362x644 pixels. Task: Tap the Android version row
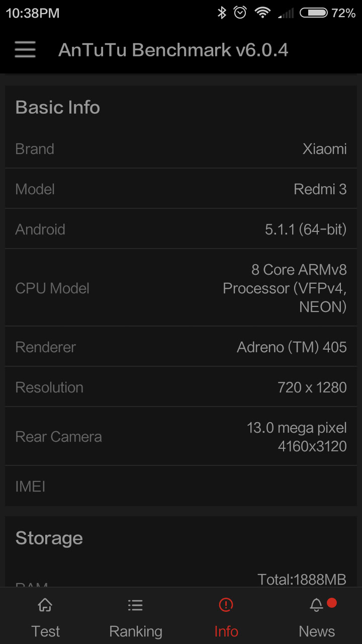coord(181,229)
